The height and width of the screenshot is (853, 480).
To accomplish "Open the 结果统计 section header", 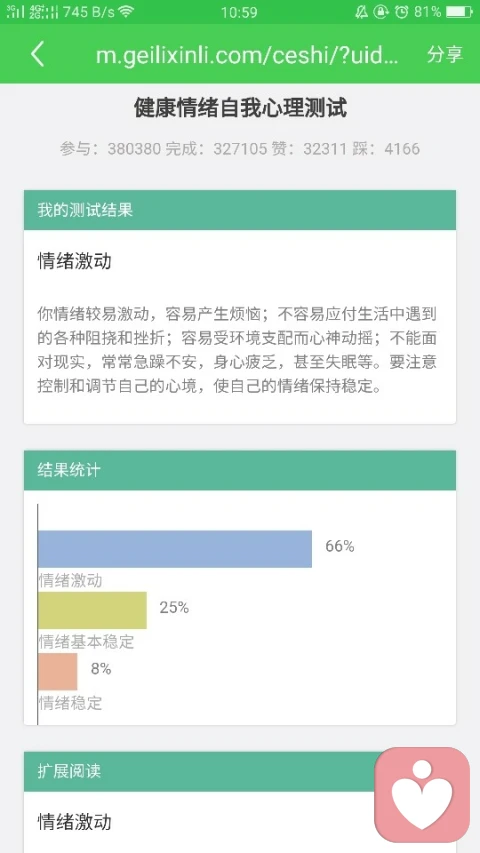I will [x=239, y=470].
